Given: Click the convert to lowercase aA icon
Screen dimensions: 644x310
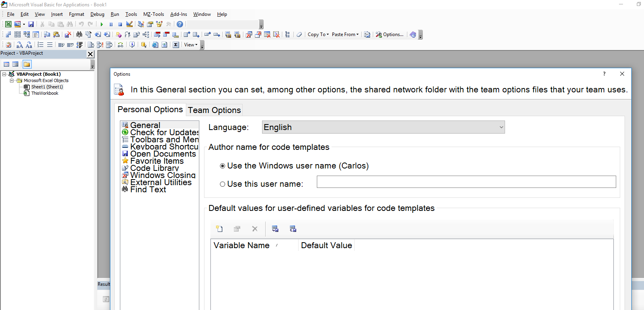Looking at the screenshot, I should (20, 45).
